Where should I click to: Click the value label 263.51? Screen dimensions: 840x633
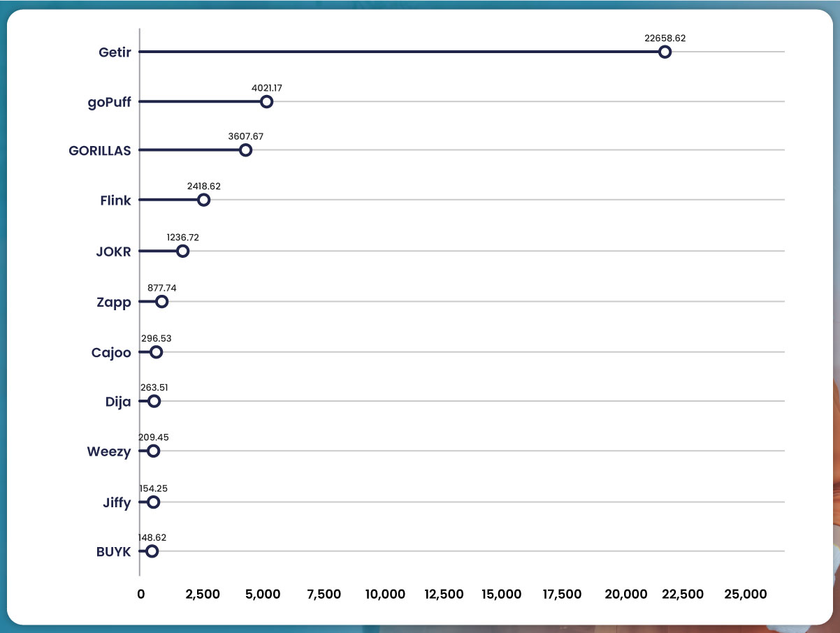pyautogui.click(x=154, y=387)
